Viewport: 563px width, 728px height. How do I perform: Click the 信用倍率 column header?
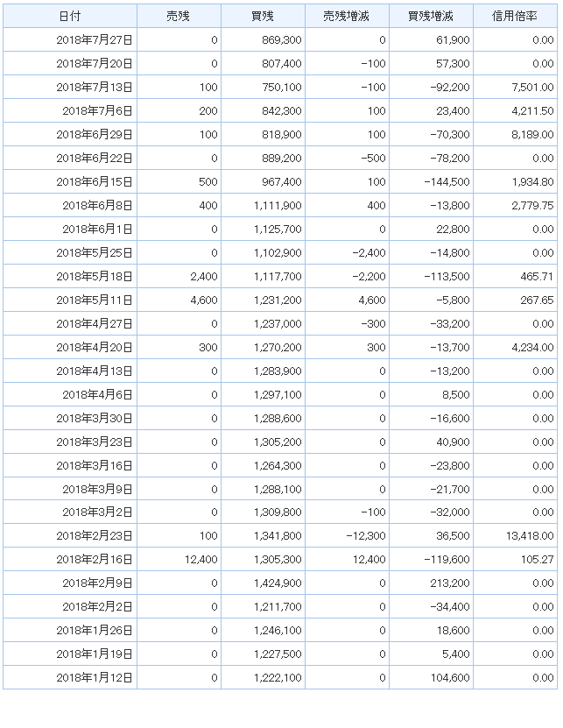[515, 17]
